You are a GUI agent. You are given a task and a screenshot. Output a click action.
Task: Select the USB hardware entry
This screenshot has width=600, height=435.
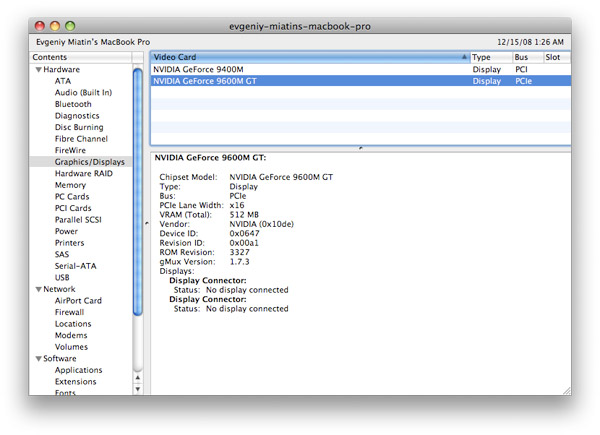(x=63, y=277)
